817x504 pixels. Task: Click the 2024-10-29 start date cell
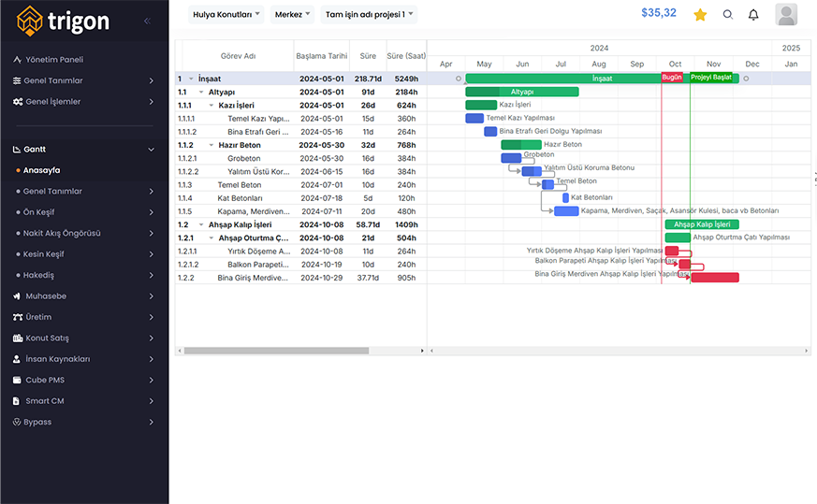click(322, 278)
